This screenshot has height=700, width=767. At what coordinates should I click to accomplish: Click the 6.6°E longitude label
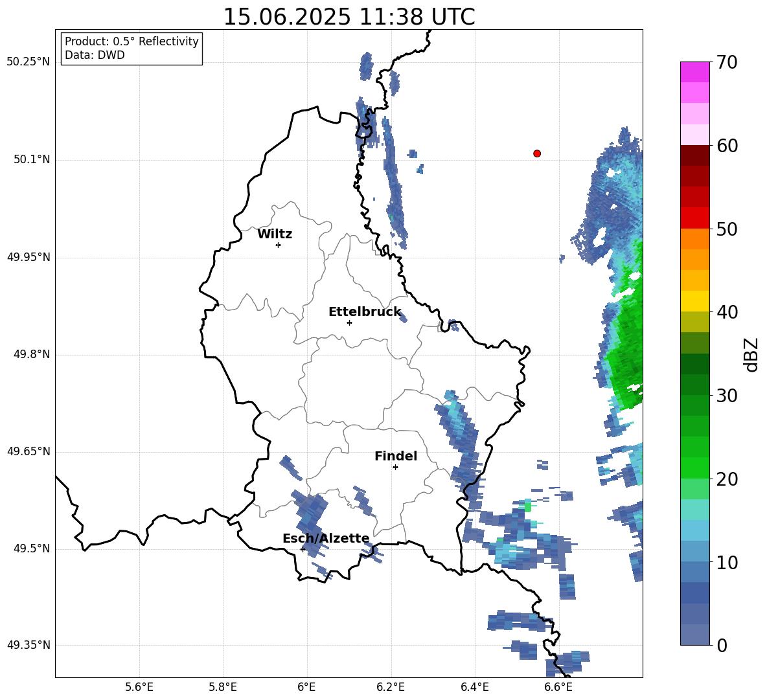(x=558, y=687)
